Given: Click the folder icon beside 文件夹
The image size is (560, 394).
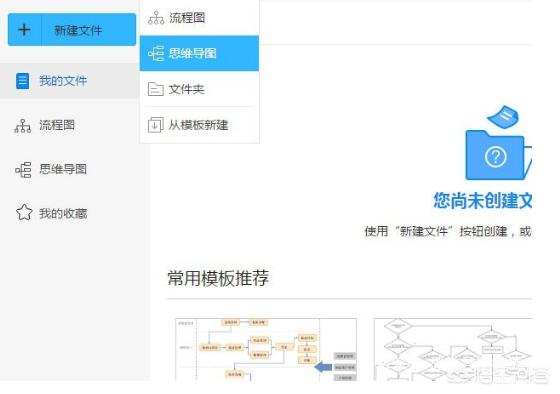Looking at the screenshot, I should [156, 89].
